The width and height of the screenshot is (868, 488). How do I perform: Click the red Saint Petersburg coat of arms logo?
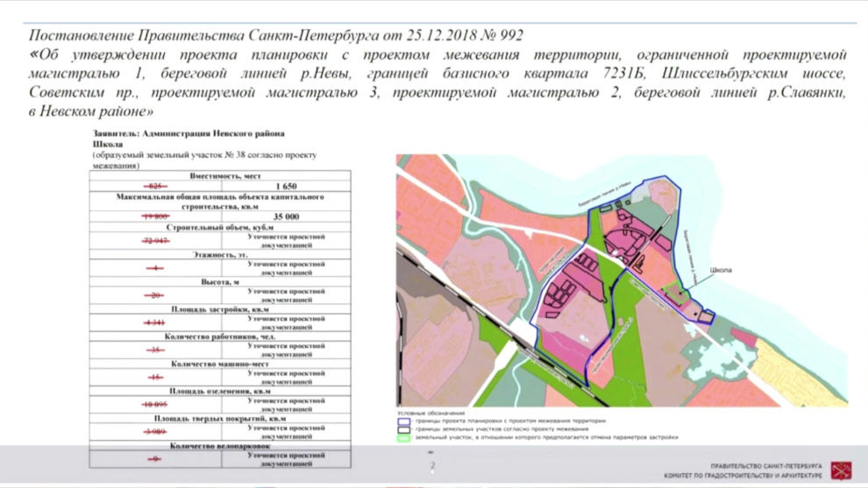point(841,470)
